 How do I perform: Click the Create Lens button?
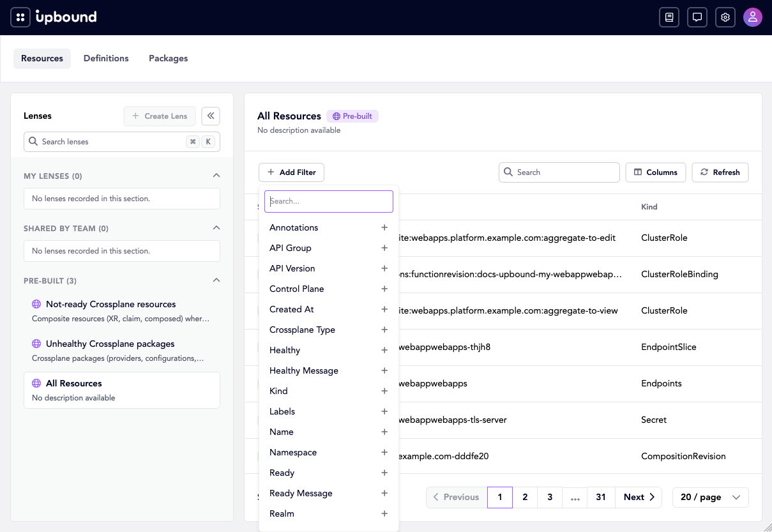coord(160,116)
